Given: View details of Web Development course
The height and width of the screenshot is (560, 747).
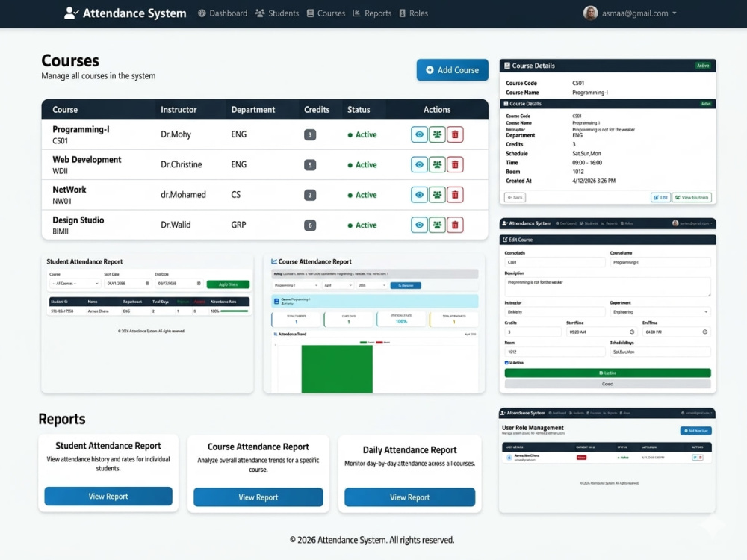Looking at the screenshot, I should click(419, 165).
